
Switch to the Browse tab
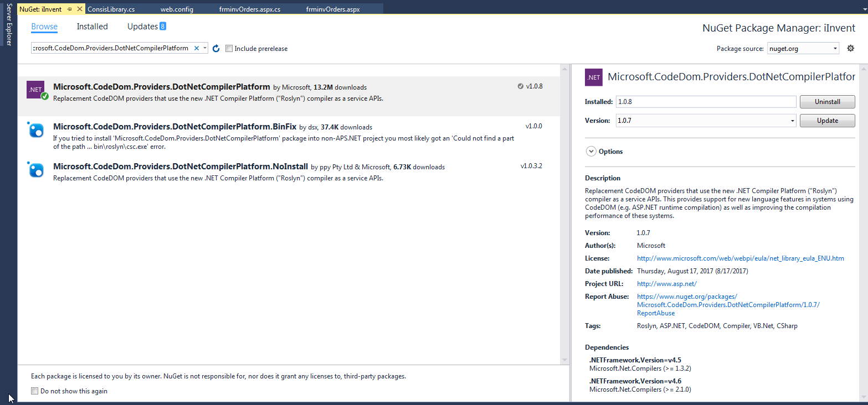(x=44, y=27)
